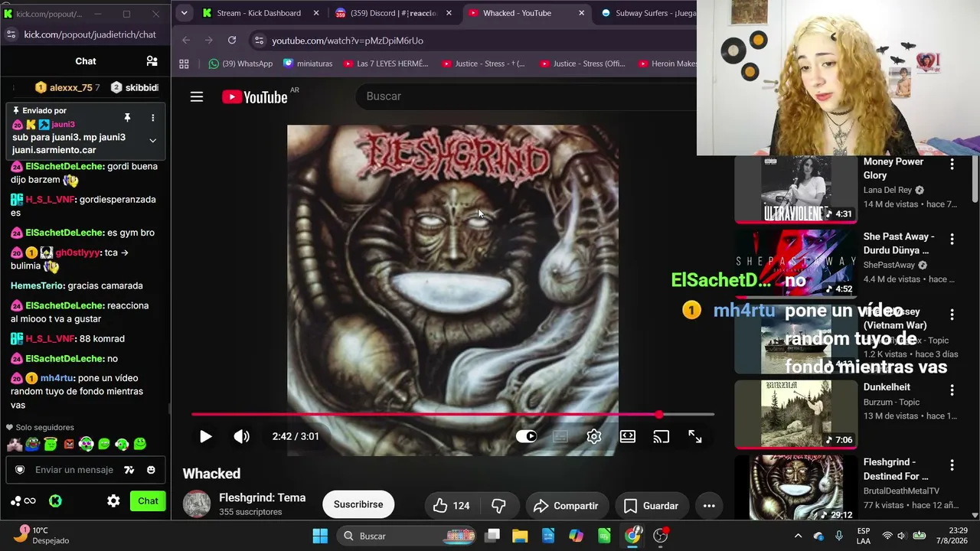Insert the angry red face emote
This screenshot has height=551, width=980.
click(69, 444)
